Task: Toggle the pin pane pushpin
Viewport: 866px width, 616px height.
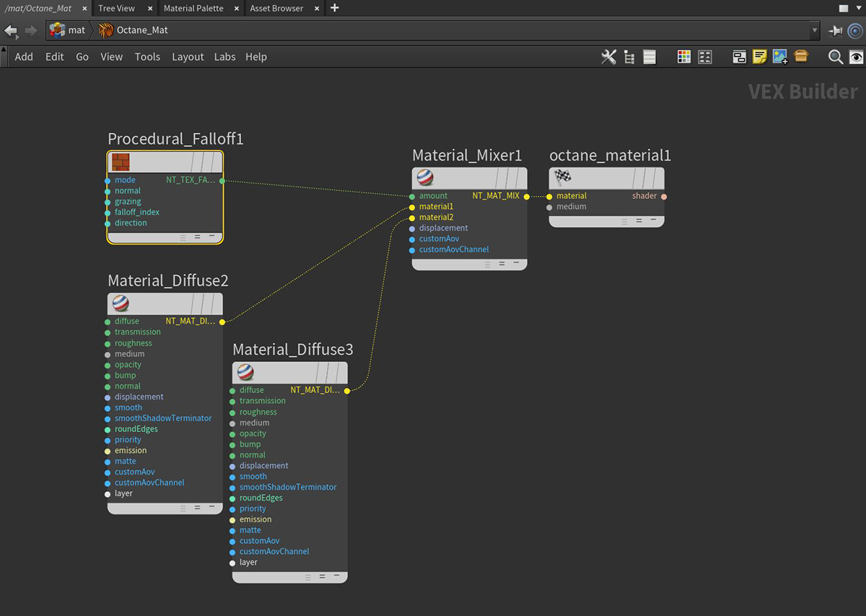Action: (835, 30)
